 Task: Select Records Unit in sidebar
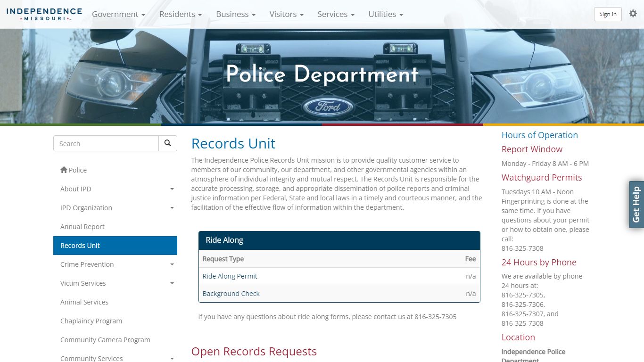point(115,246)
